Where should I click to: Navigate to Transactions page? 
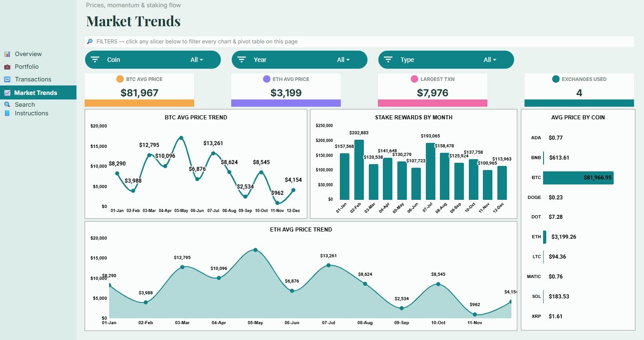point(33,80)
